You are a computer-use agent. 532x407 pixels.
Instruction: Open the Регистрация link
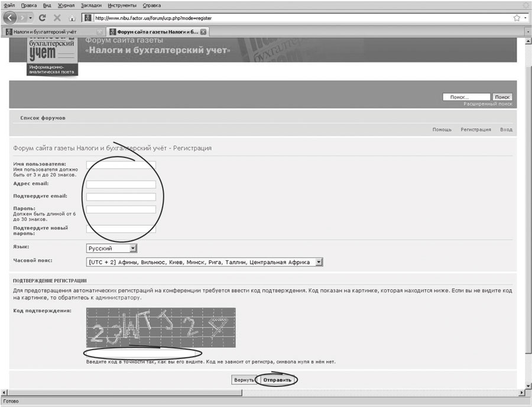click(x=476, y=130)
